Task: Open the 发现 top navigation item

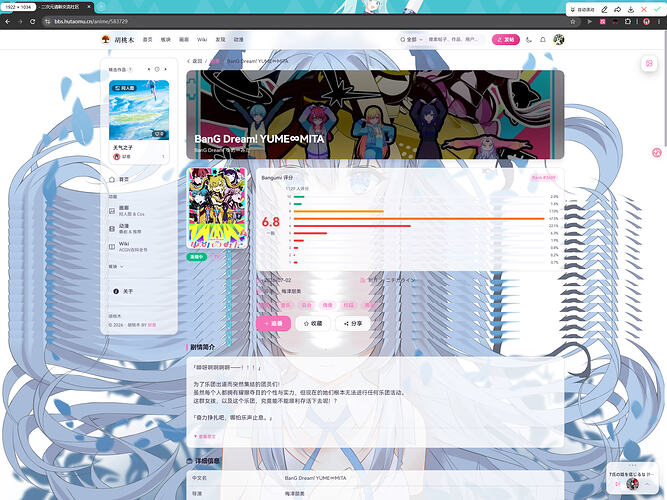Action: [x=220, y=40]
